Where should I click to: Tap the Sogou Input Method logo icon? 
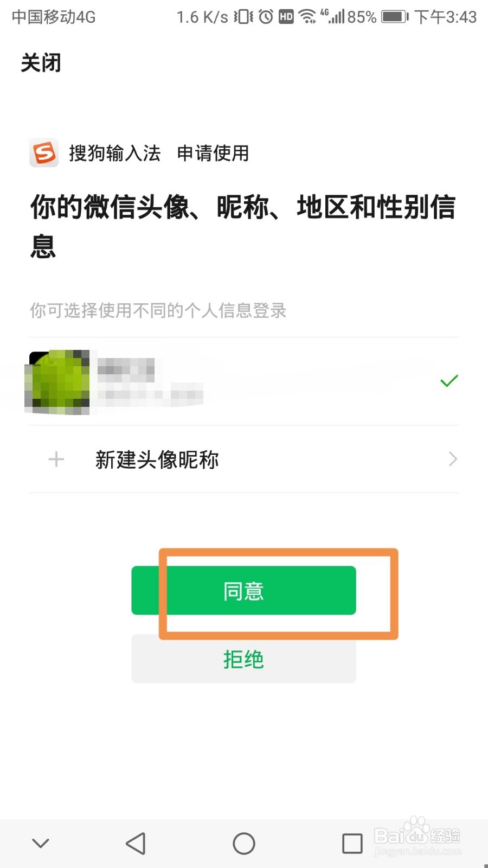(44, 153)
